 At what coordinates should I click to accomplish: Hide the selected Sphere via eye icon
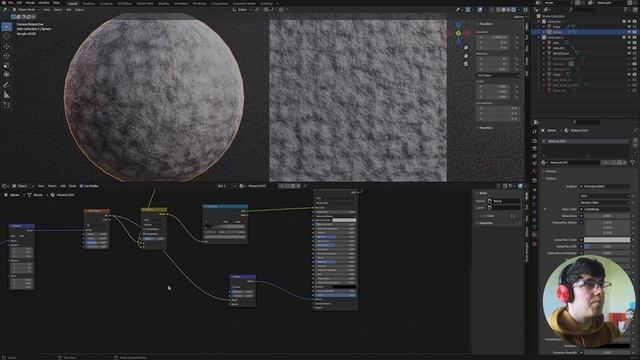pos(629,32)
